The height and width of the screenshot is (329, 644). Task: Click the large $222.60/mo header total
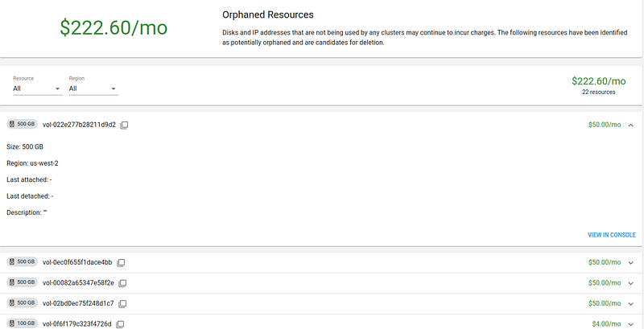coord(114,28)
